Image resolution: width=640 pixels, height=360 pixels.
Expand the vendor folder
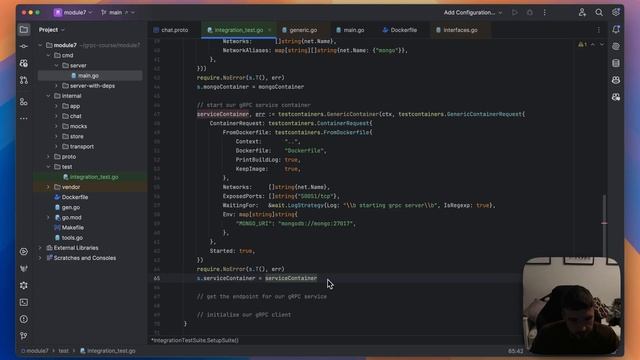[48, 187]
